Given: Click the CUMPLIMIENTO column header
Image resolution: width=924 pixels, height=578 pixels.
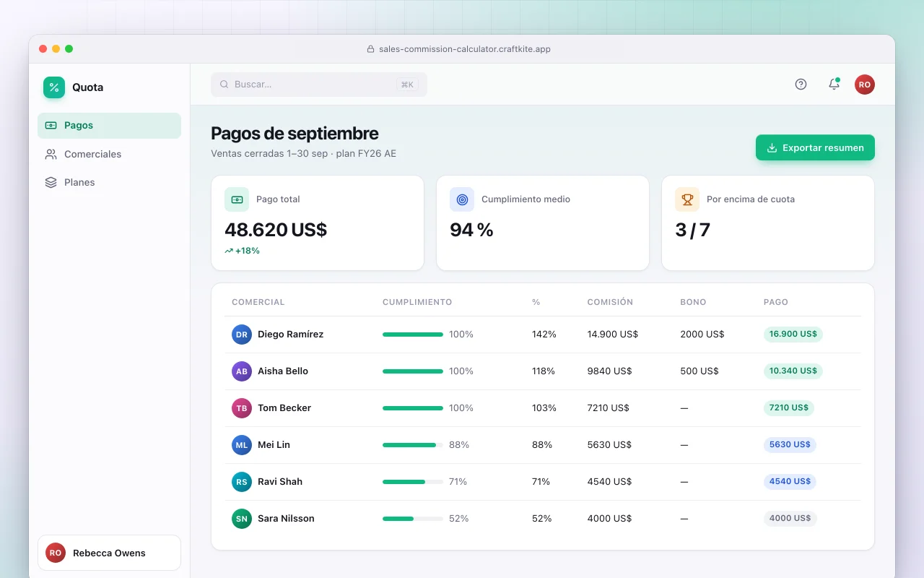Looking at the screenshot, I should [x=417, y=302].
